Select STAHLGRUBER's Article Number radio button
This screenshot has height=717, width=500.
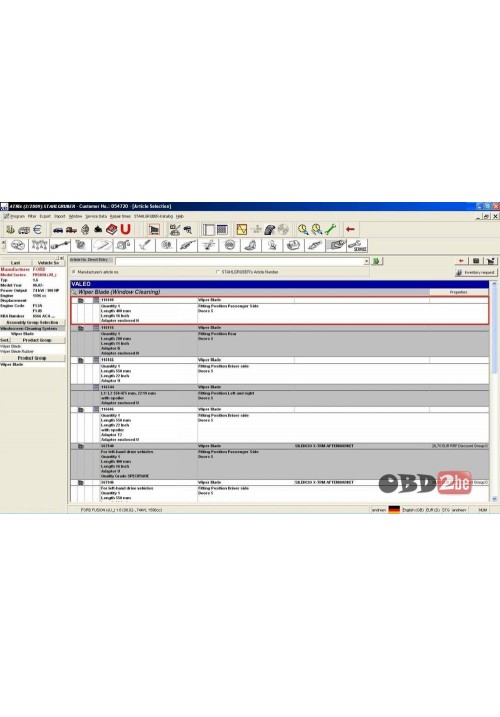[x=218, y=272]
